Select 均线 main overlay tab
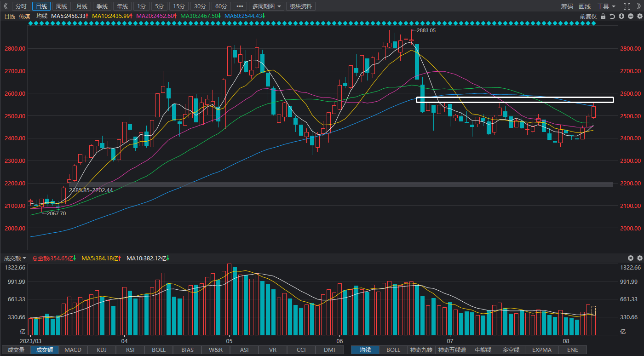This screenshot has width=644, height=356. (x=365, y=350)
